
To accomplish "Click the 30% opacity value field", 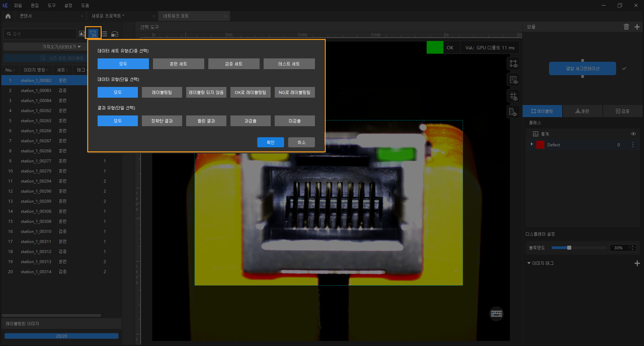I will [619, 248].
